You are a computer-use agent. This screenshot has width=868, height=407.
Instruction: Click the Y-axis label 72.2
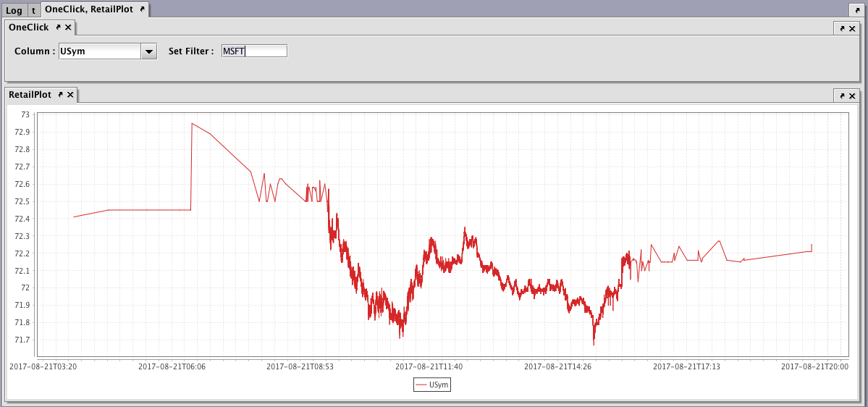coord(21,253)
